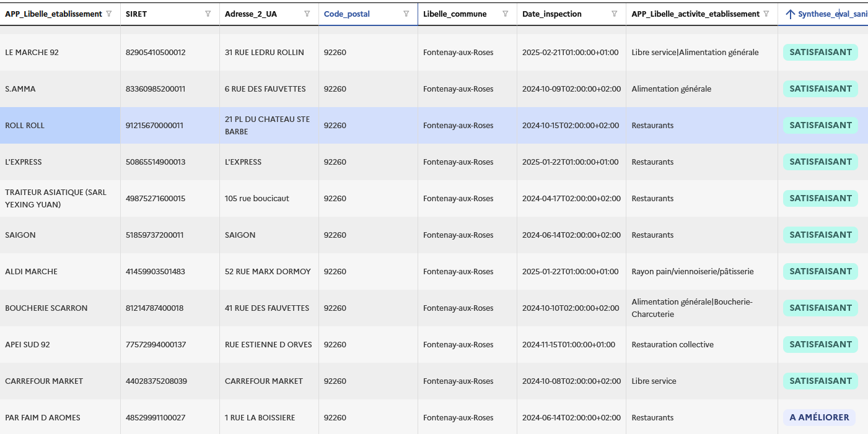868x434 pixels.
Task: Click inspection date 2024-10-15T02:00:00+02:00
Action: coord(571,125)
